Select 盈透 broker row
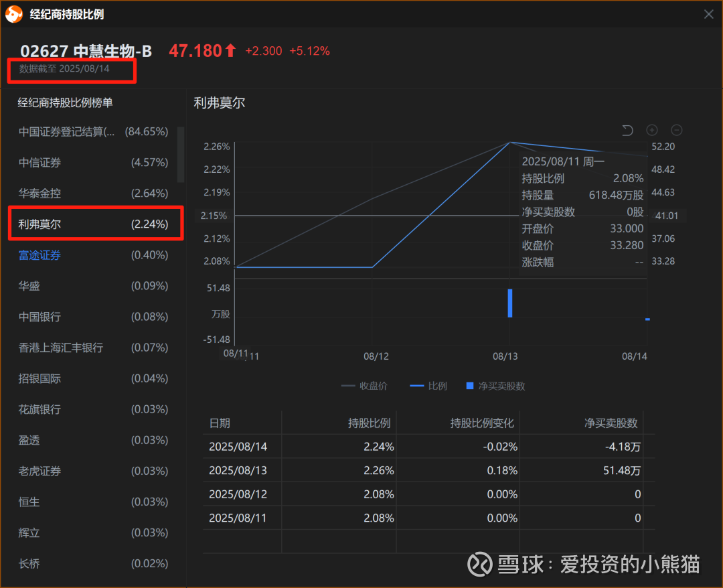The image size is (723, 588). (x=93, y=441)
